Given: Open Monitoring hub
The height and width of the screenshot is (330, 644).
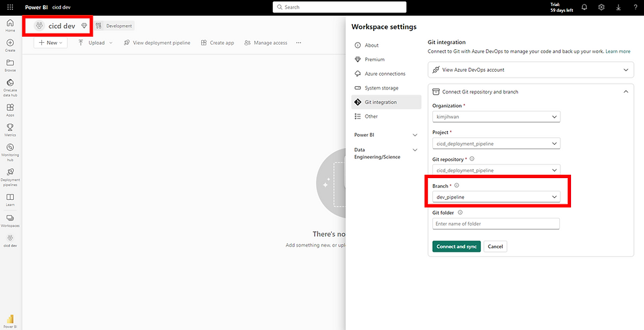Looking at the screenshot, I should pos(11,152).
